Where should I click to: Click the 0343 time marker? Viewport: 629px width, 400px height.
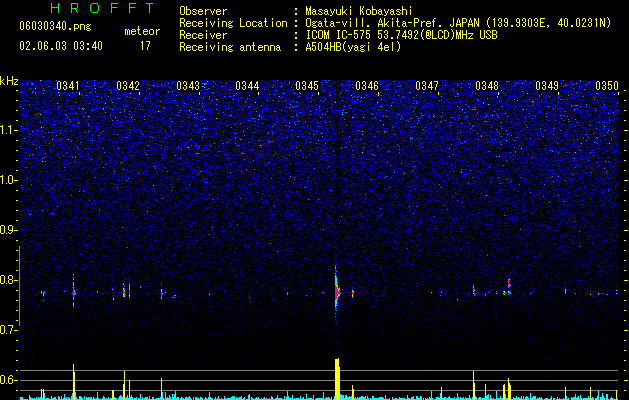click(188, 85)
